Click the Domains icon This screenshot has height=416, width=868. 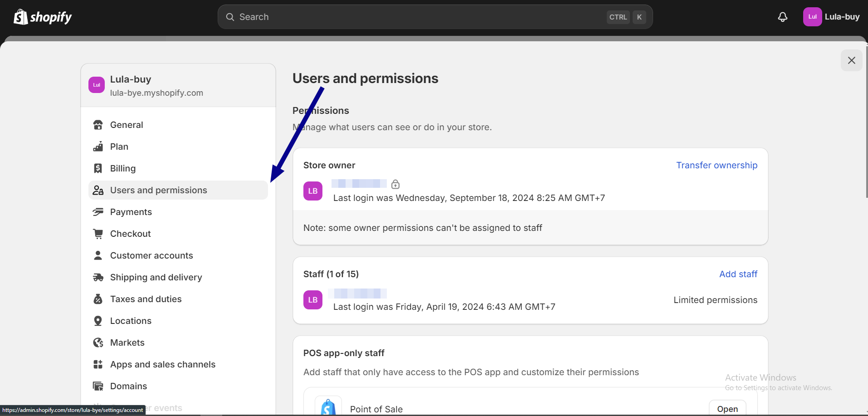(98, 386)
